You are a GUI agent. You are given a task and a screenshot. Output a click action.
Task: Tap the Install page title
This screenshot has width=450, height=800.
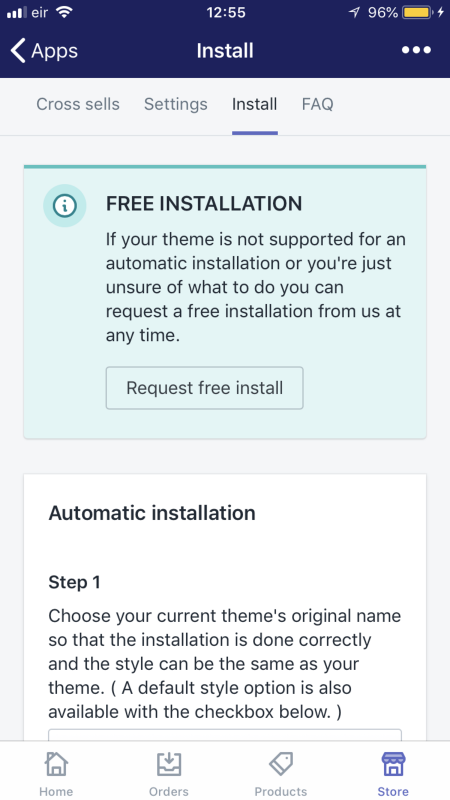[x=225, y=51]
